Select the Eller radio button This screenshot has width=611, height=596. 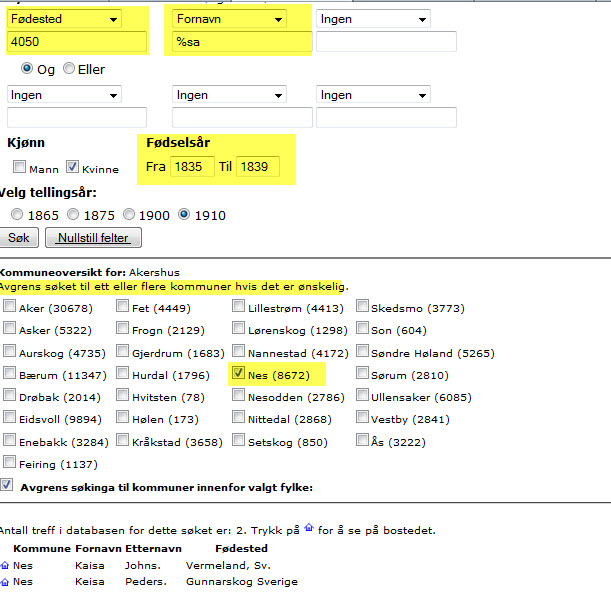69,69
